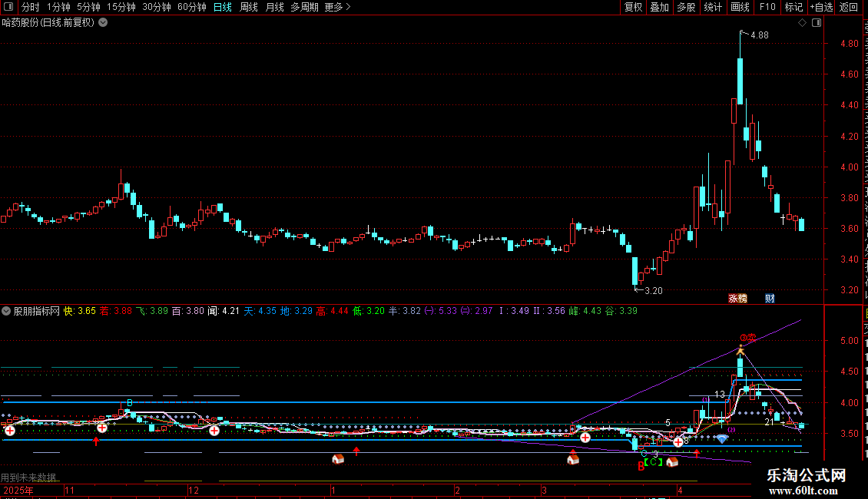Click the small B box marker
The height and width of the screenshot is (499, 868).
130,403
